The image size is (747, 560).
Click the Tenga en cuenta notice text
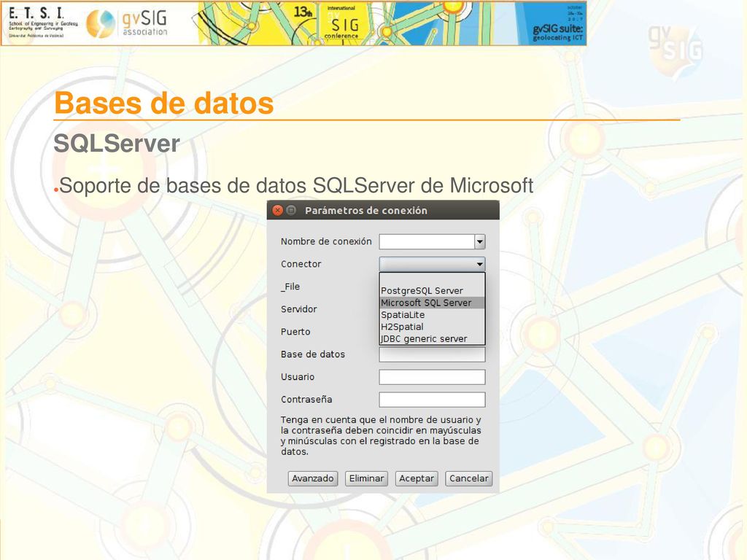pos(381,436)
